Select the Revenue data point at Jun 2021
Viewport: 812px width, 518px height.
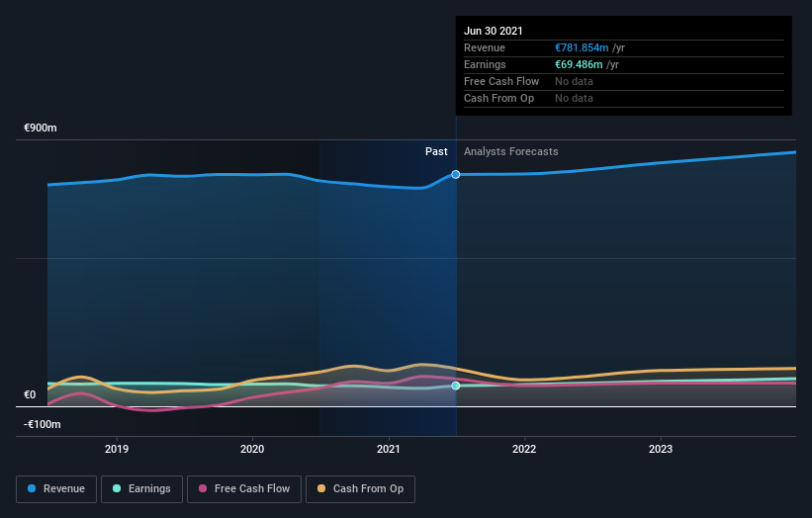456,174
